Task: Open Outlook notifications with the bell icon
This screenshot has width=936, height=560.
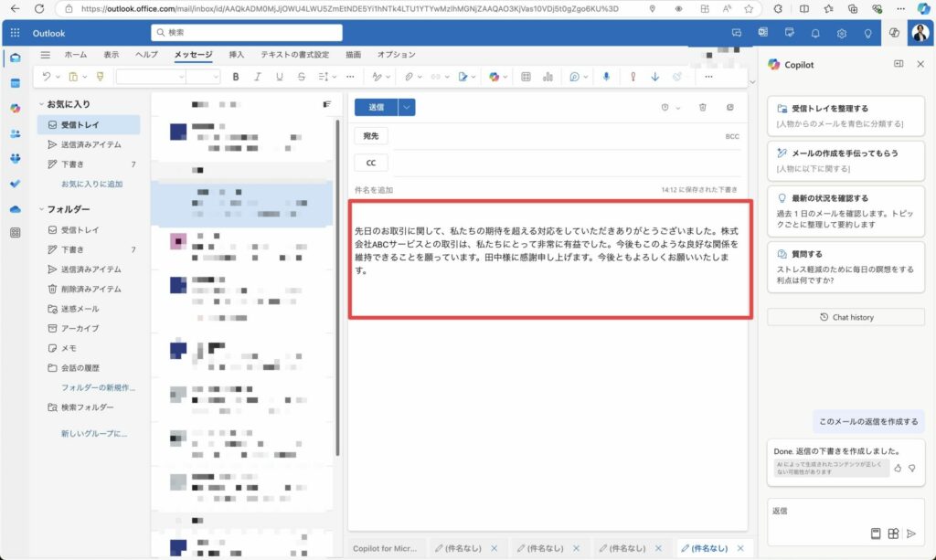Action: point(814,32)
